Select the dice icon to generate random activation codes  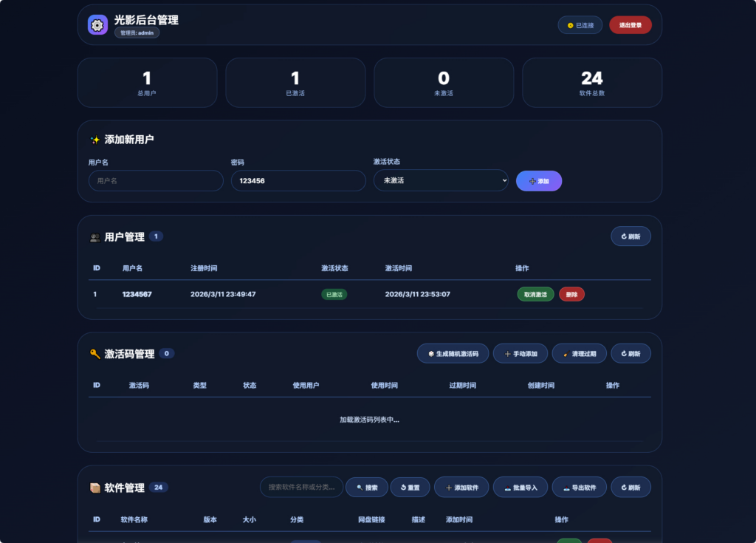(x=430, y=353)
